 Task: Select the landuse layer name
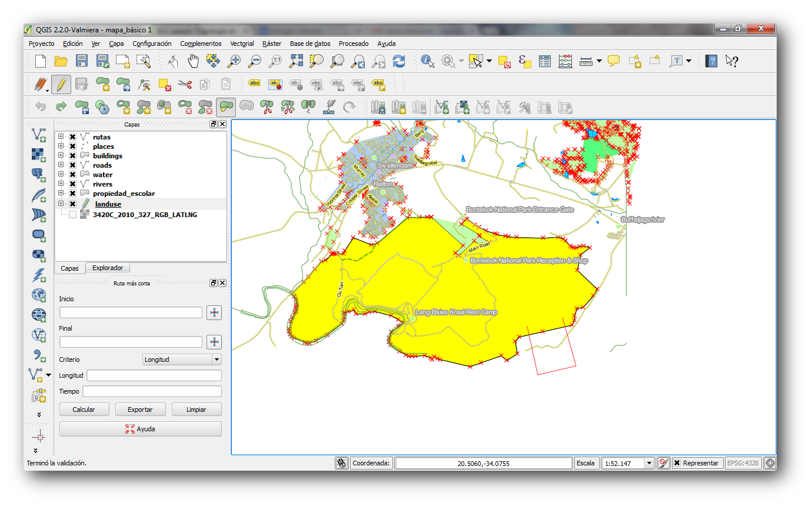coord(108,204)
